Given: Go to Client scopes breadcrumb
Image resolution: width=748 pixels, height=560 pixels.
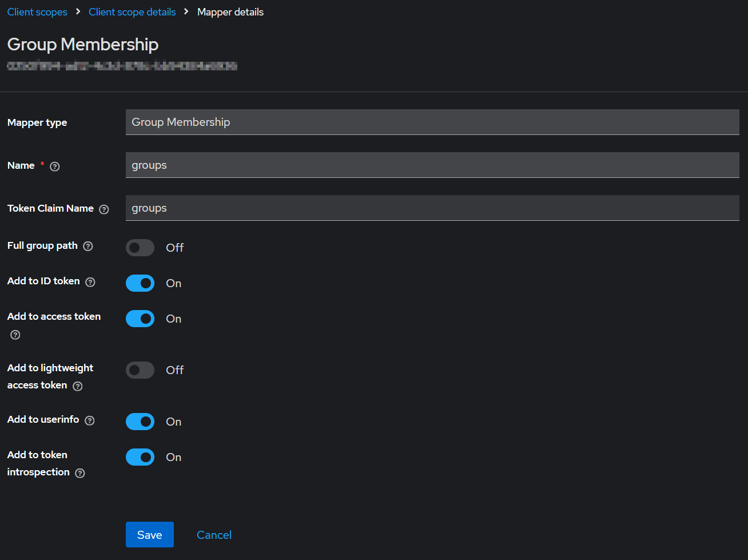Looking at the screenshot, I should (37, 12).
